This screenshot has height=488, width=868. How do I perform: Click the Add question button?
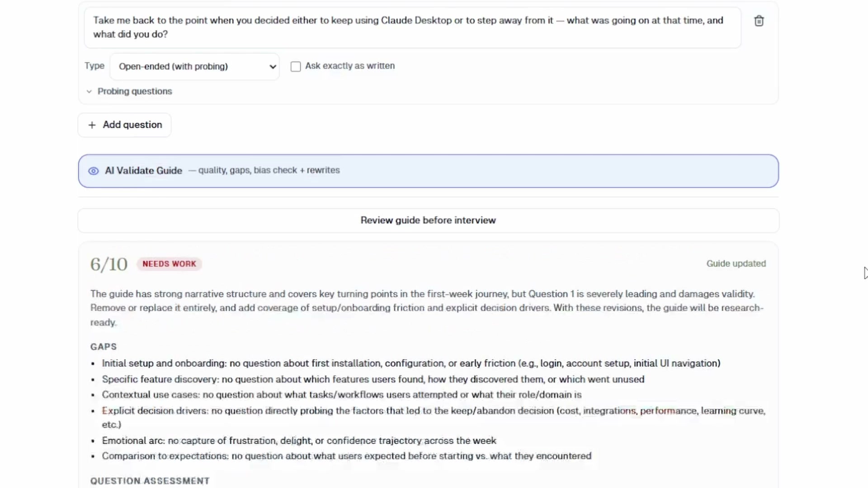124,125
